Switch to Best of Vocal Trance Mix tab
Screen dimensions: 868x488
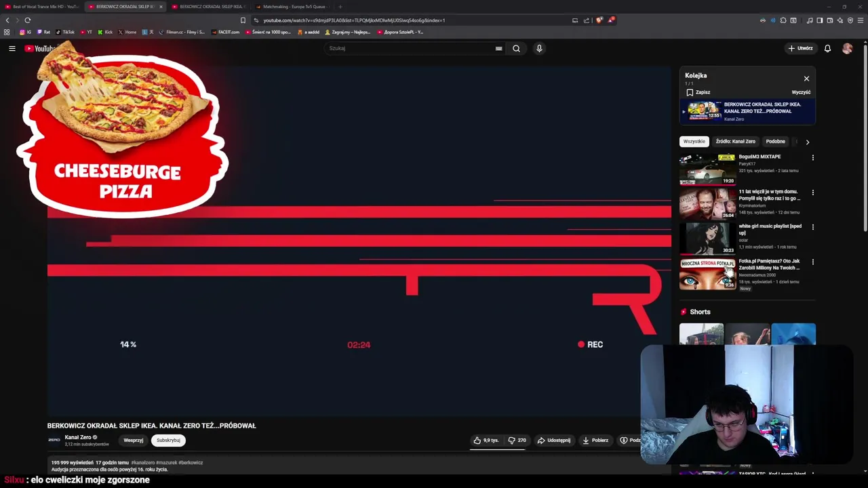click(42, 7)
